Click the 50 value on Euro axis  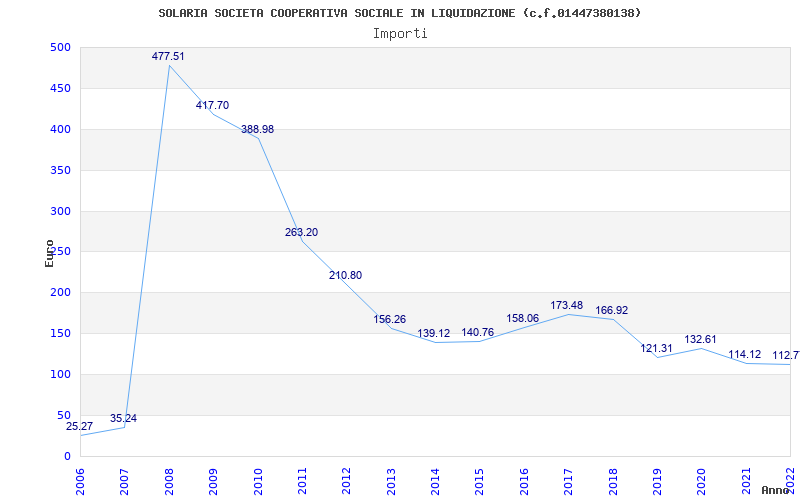(64, 415)
